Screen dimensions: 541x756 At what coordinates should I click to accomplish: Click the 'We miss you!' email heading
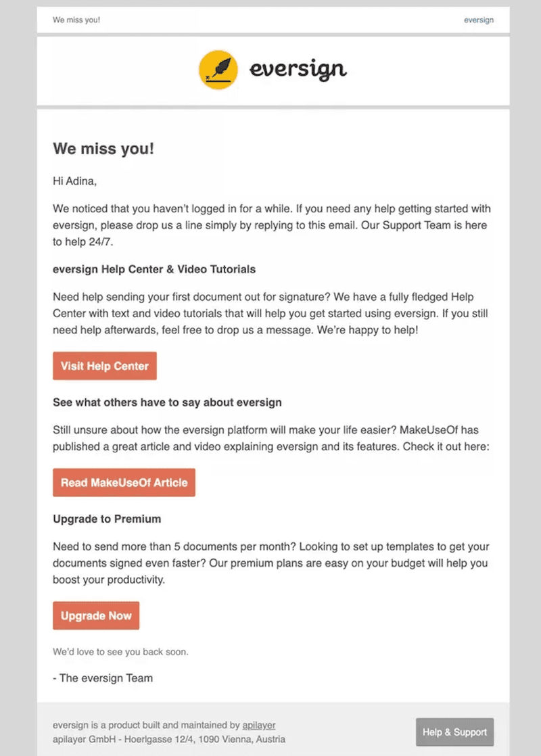(x=102, y=148)
